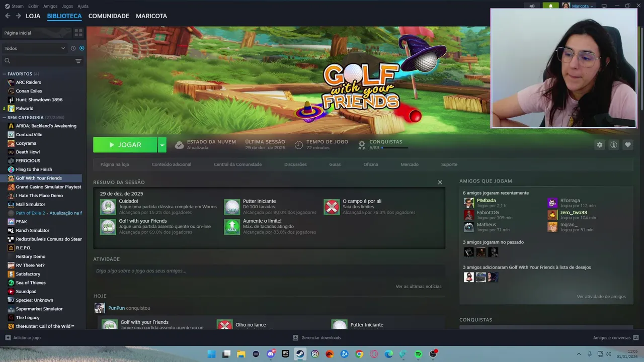This screenshot has width=644, height=362.
Task: Open the Amigos menu
Action: (50, 6)
